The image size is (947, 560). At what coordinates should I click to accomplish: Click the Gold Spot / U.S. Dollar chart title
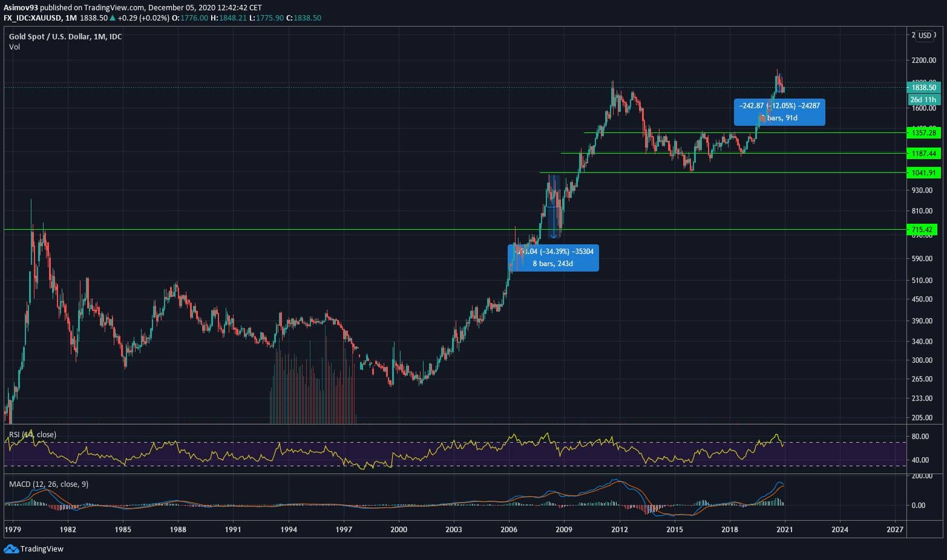pyautogui.click(x=65, y=37)
